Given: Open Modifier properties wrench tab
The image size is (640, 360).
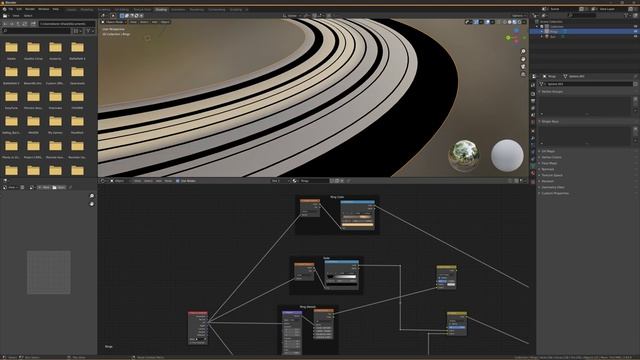Looking at the screenshot, I should click(533, 139).
